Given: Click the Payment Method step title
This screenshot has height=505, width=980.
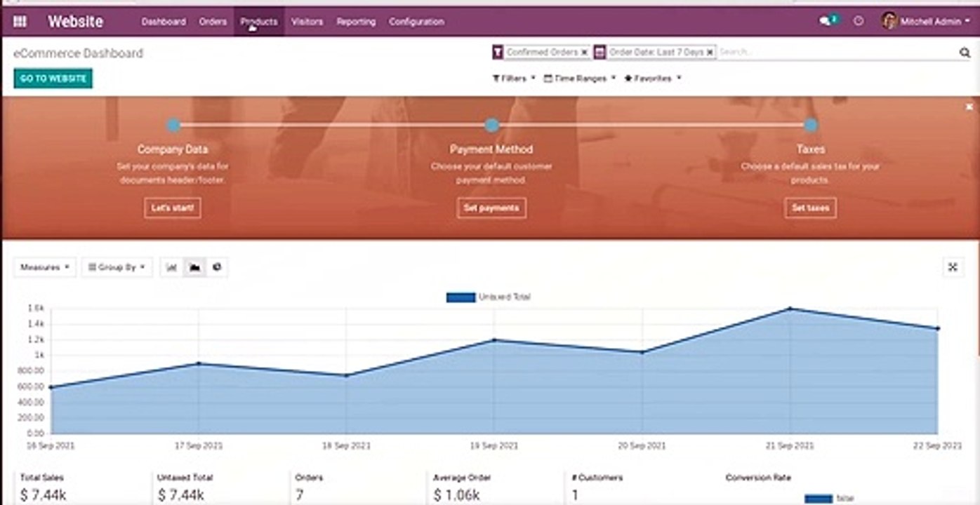Looking at the screenshot, I should (x=491, y=149).
